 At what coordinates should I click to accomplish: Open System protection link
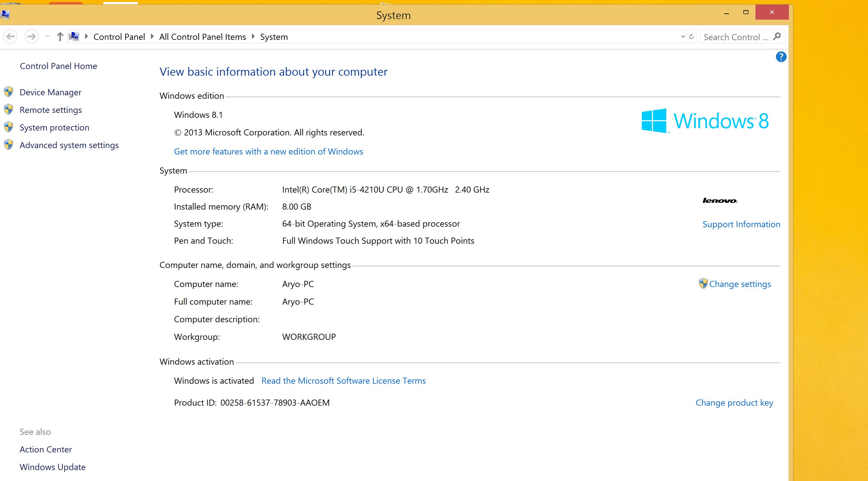pos(54,127)
